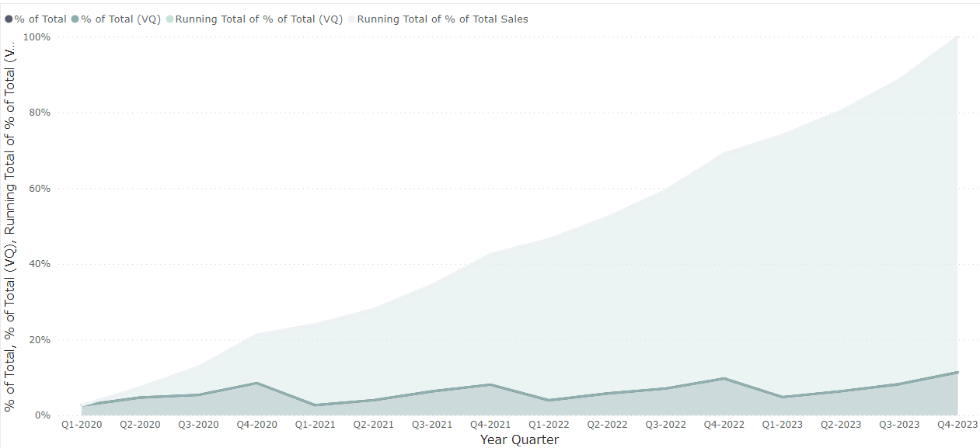
Task: Click the 20% y-axis label
Action: [x=40, y=339]
